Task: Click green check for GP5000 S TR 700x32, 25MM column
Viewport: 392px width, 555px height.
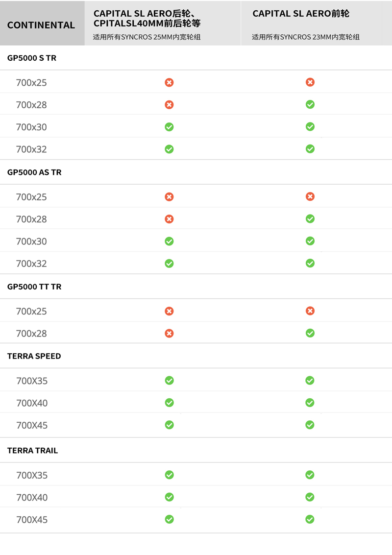Action: click(169, 149)
